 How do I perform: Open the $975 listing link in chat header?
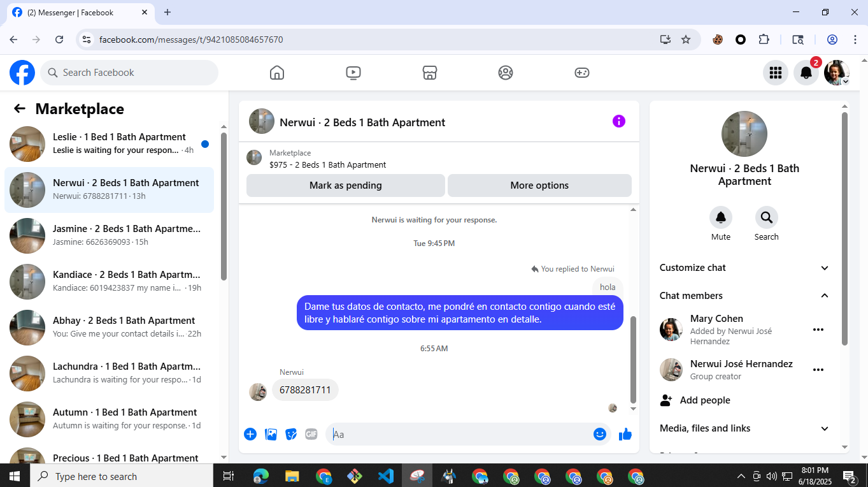pyautogui.click(x=327, y=164)
